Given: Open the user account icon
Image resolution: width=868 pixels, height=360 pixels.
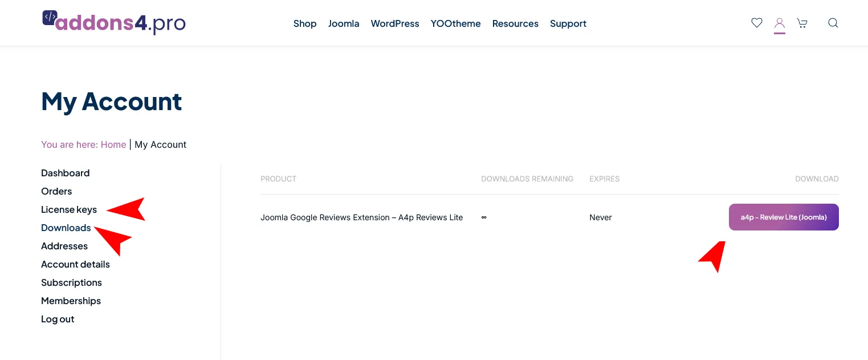Looking at the screenshot, I should coord(780,23).
